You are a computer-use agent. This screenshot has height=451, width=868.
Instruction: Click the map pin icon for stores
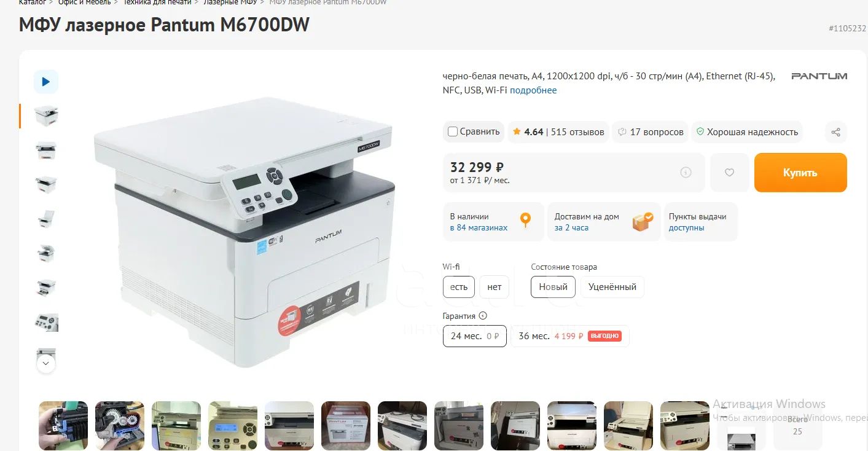pyautogui.click(x=525, y=220)
